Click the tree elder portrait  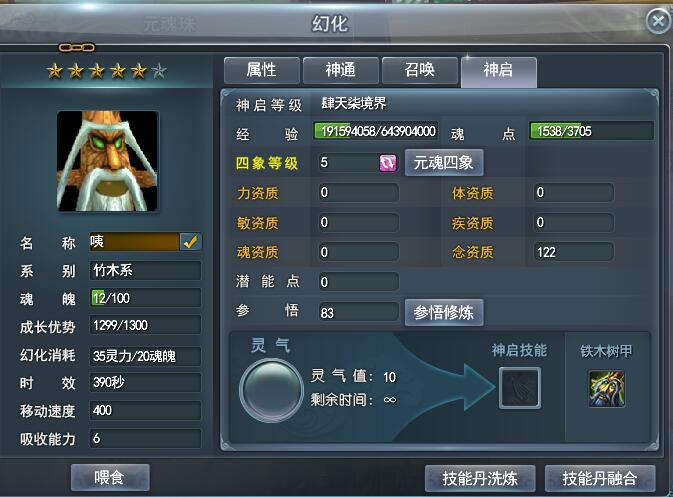[x=107, y=161]
